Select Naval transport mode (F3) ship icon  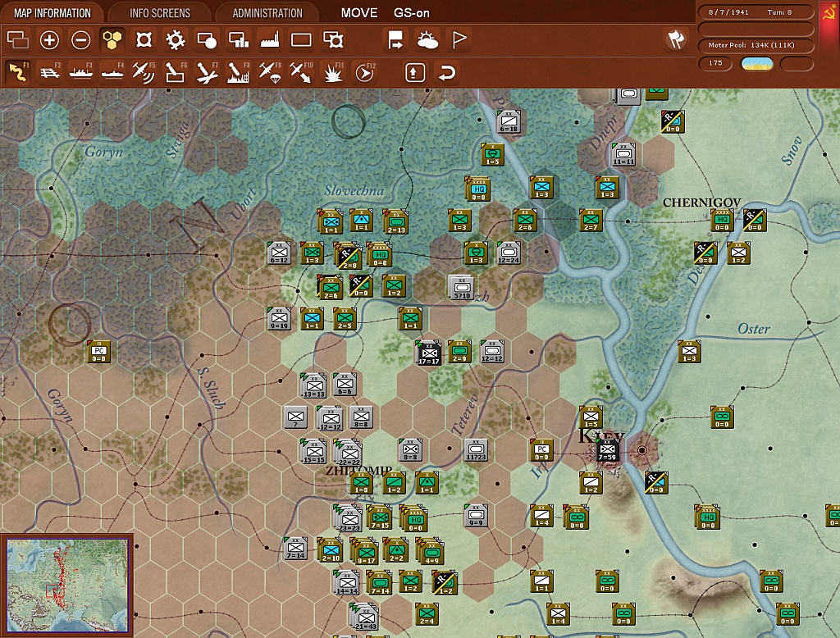point(81,72)
